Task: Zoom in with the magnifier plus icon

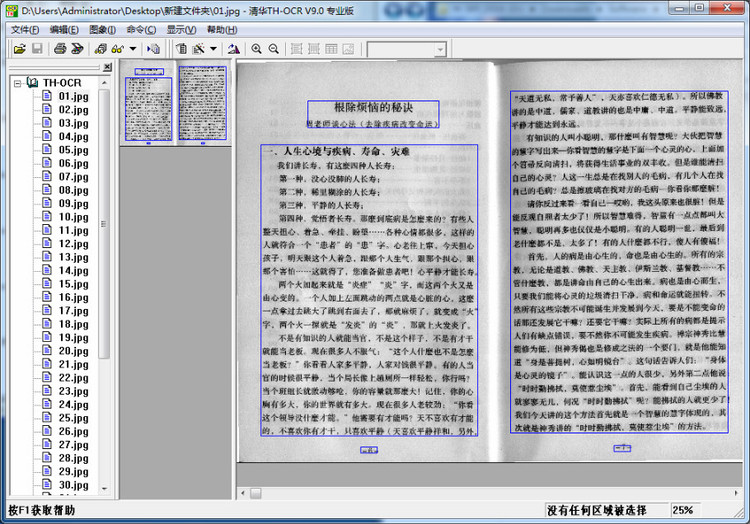Action: (256, 49)
